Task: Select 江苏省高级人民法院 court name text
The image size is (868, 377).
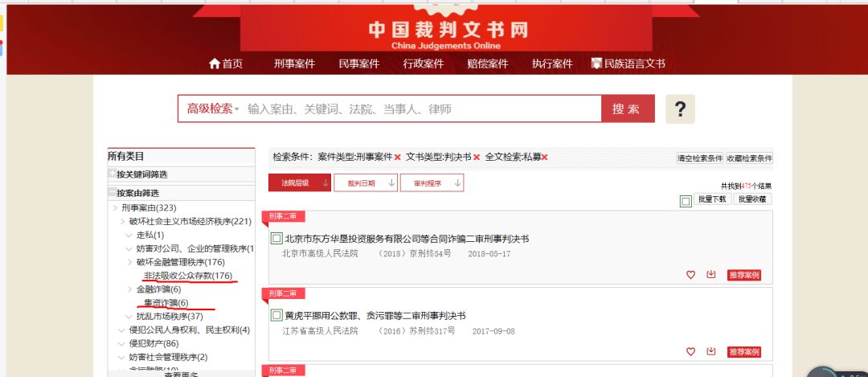Action: 320,331
